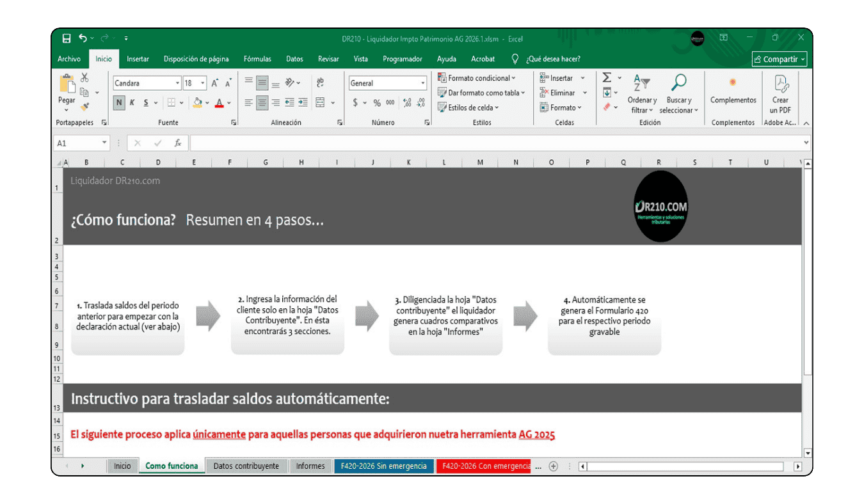Viewport: 864px width, 504px height.
Task: Click the Compartir button
Action: coord(778,58)
